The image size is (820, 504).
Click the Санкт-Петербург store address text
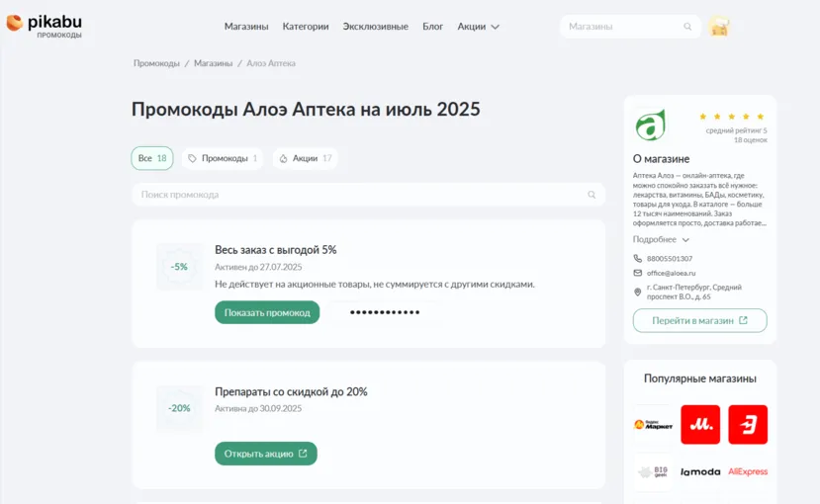point(694,292)
